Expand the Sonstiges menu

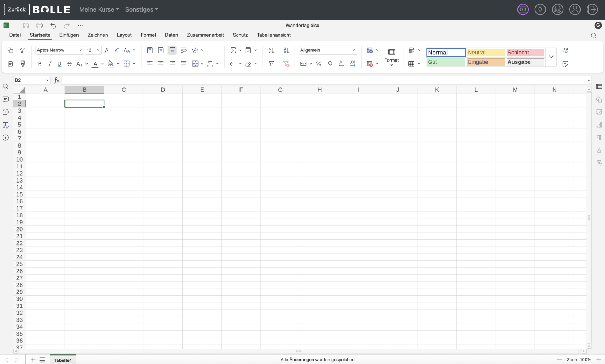[142, 9]
